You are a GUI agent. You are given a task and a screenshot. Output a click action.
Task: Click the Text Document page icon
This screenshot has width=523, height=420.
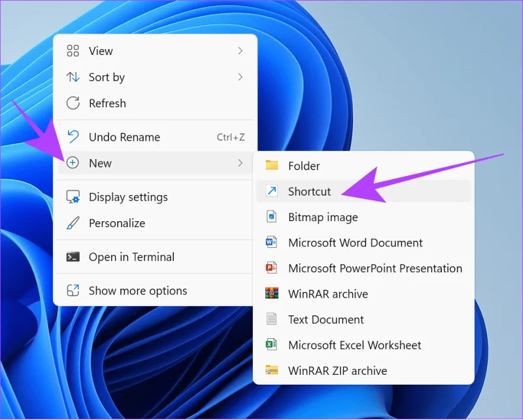tap(271, 319)
